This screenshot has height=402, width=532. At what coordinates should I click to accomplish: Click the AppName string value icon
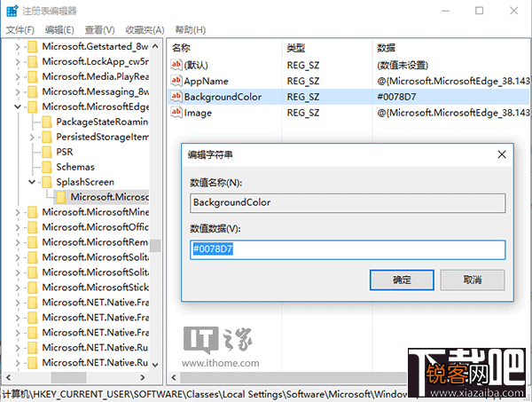[x=176, y=81]
